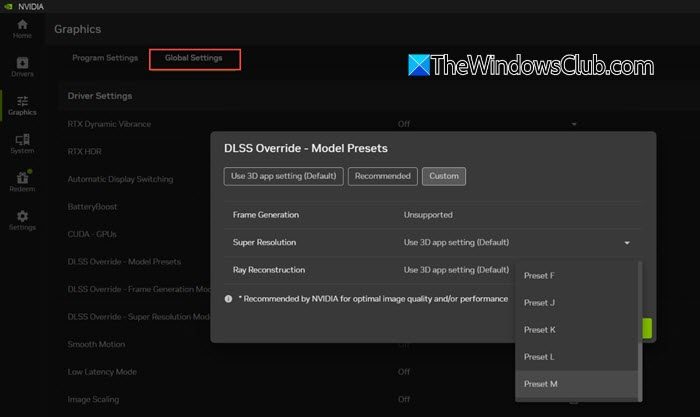Click the RTX Dynamic Vibrance setting row
The image size is (700, 417).
tap(109, 124)
